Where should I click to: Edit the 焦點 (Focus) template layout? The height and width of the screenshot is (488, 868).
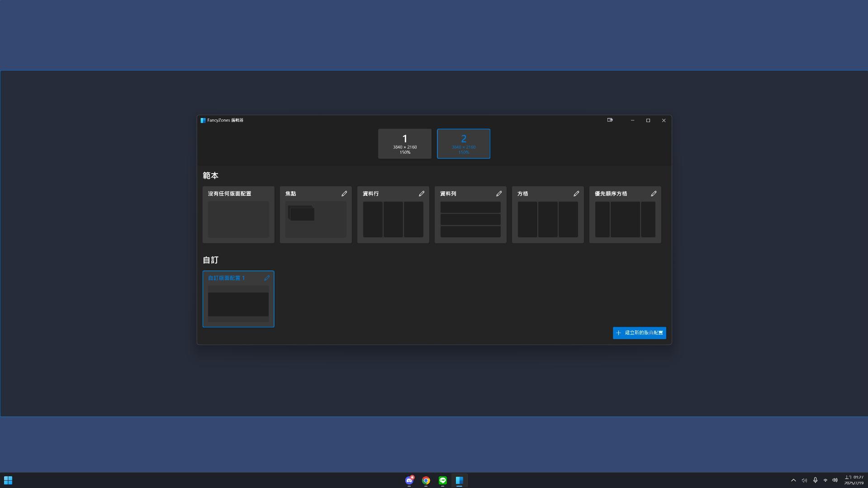[x=344, y=194]
